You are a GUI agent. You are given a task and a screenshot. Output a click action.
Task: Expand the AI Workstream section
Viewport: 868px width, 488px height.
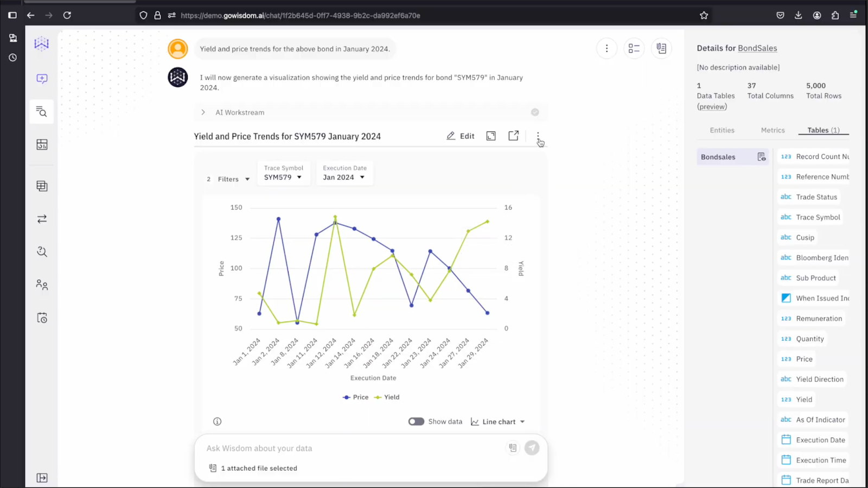(x=203, y=112)
